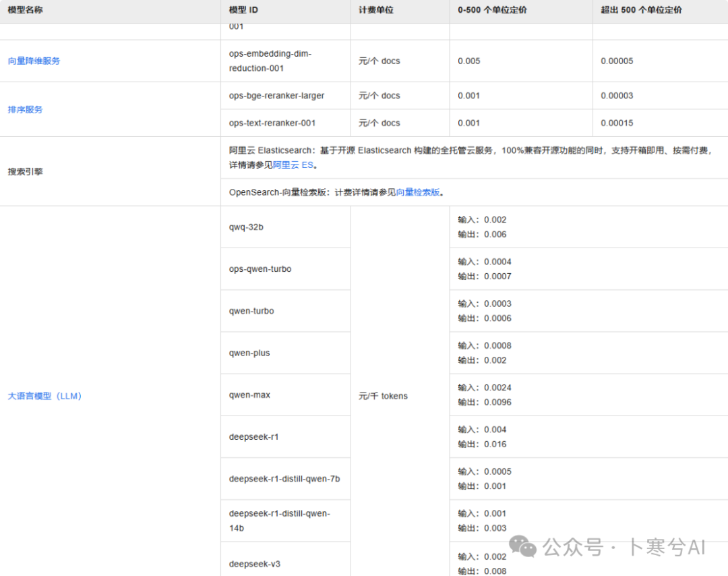This screenshot has width=728, height=576.
Task: Open the 排序服务 link
Action: [25, 109]
